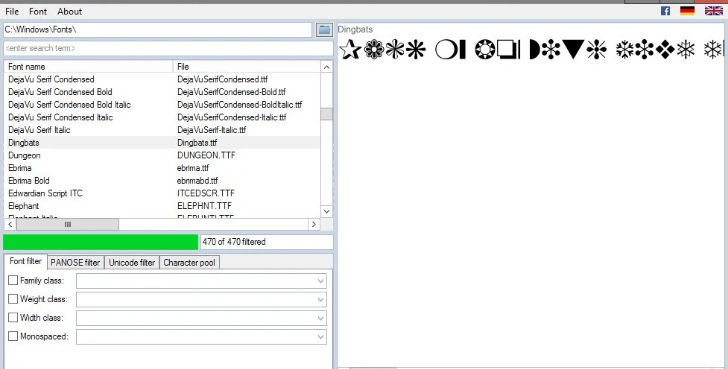Click the font list vertical scrollbar thumb

(x=326, y=114)
